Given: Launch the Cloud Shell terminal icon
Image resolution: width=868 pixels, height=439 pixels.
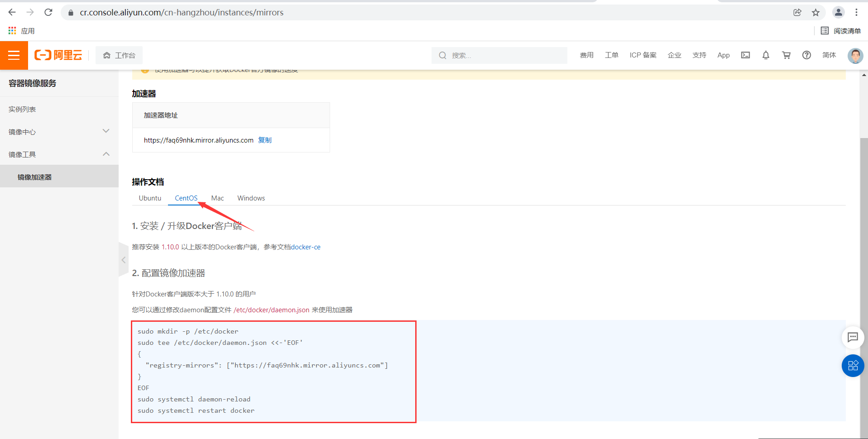Looking at the screenshot, I should coord(745,55).
